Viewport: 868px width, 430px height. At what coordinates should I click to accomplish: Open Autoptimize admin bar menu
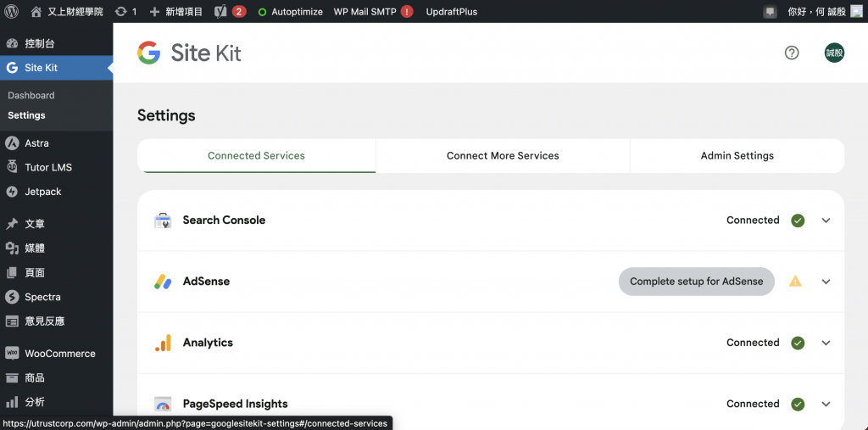(291, 11)
